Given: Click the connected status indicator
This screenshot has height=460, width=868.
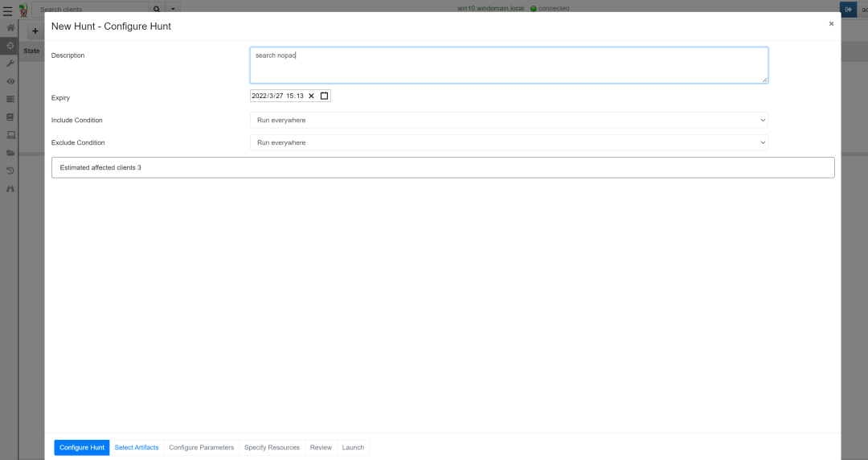Looking at the screenshot, I should [550, 8].
